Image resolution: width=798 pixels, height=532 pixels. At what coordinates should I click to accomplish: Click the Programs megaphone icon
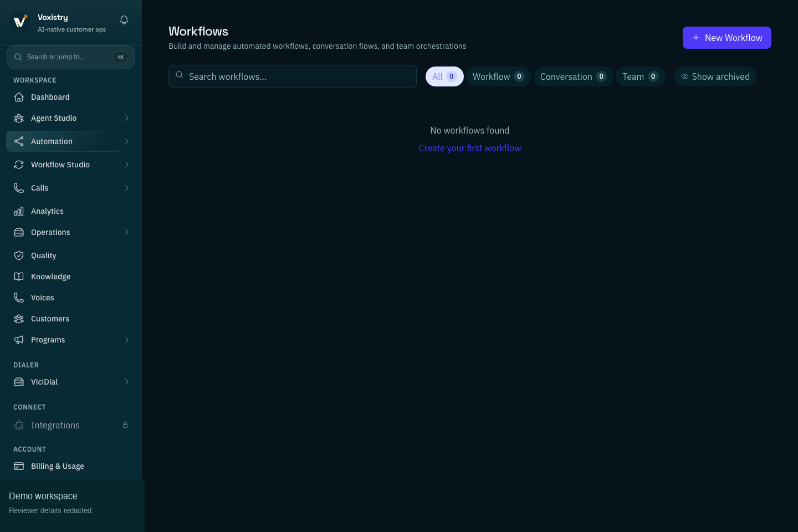coord(19,340)
